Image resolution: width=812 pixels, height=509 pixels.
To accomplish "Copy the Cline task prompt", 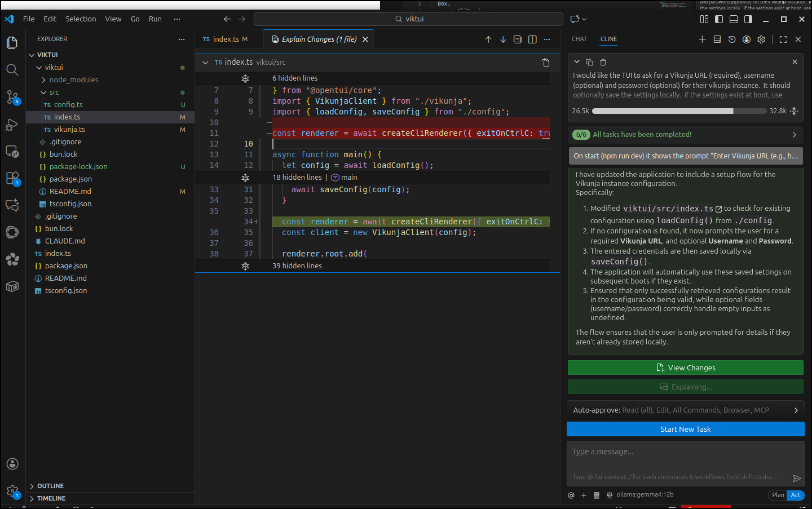I will click(x=589, y=62).
